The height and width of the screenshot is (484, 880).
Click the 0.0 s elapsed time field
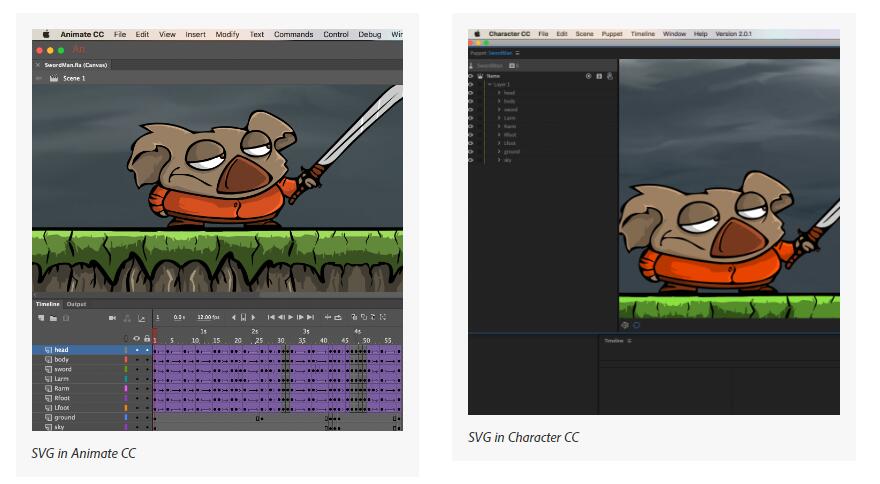point(179,317)
